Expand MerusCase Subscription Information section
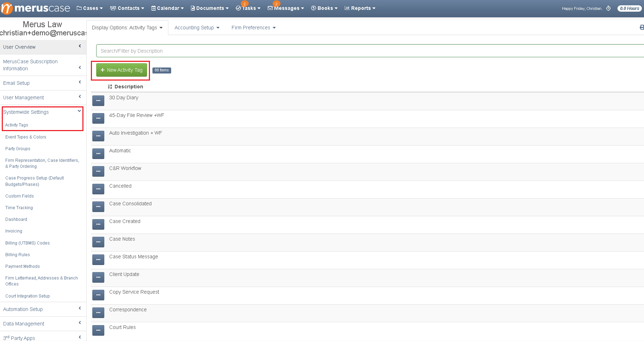The image size is (644, 341). 43,65
